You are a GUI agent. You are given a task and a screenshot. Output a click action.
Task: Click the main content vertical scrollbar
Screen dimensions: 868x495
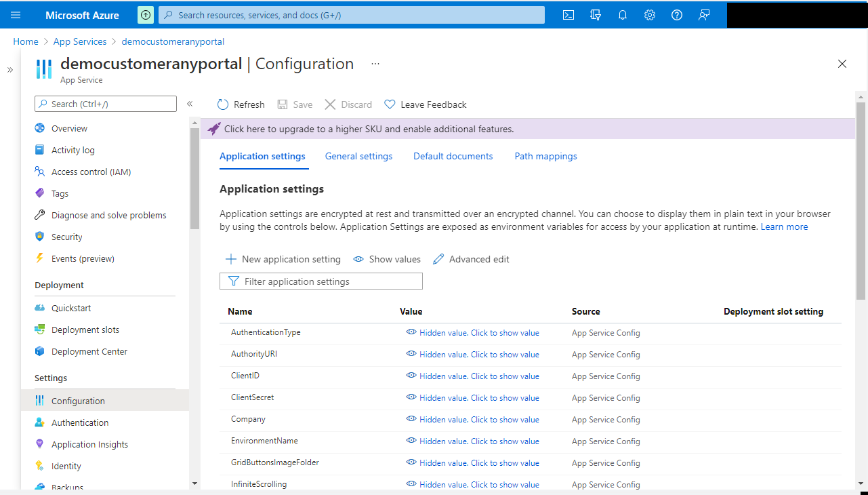[x=861, y=201]
